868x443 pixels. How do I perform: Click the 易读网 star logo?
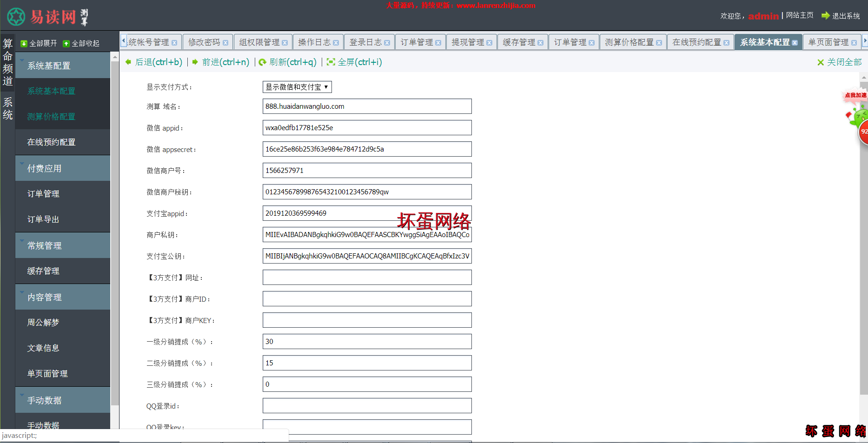16,17
